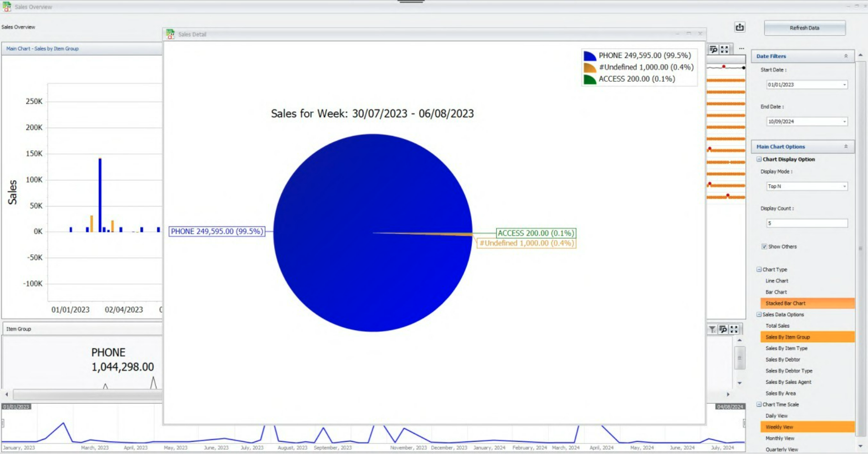Click the Sales Detail window icon
Image resolution: width=868 pixels, height=454 pixels.
pyautogui.click(x=170, y=34)
